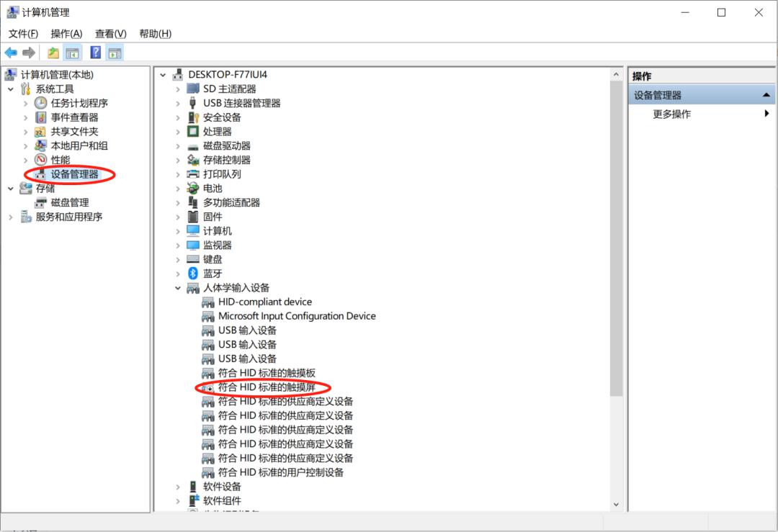Viewport: 778px width, 532px height.
Task: Collapse the 人体学输入设备 node
Action: click(x=178, y=287)
